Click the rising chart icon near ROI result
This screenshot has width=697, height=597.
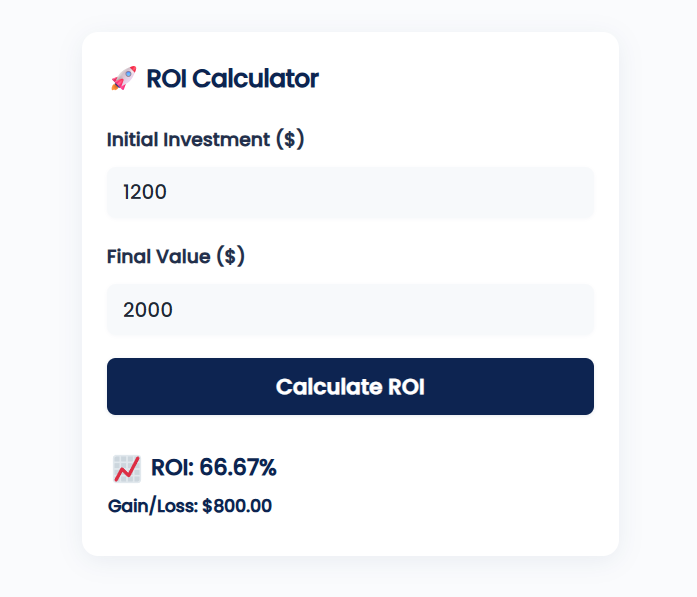(x=127, y=469)
